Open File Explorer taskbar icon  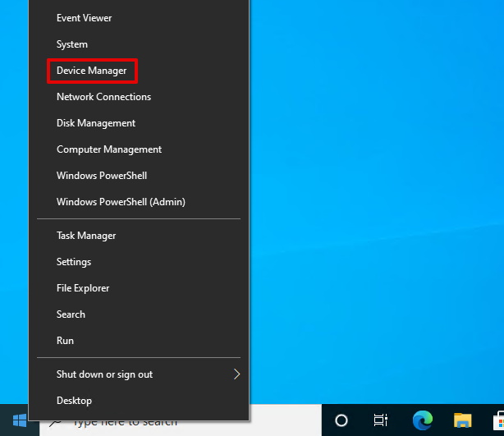(462, 420)
